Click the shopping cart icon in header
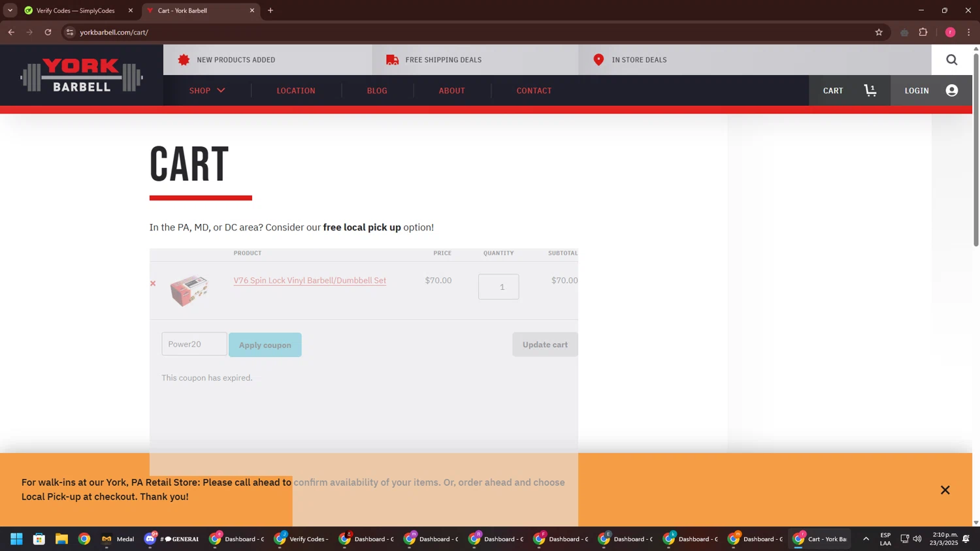The image size is (980, 551). [870, 91]
